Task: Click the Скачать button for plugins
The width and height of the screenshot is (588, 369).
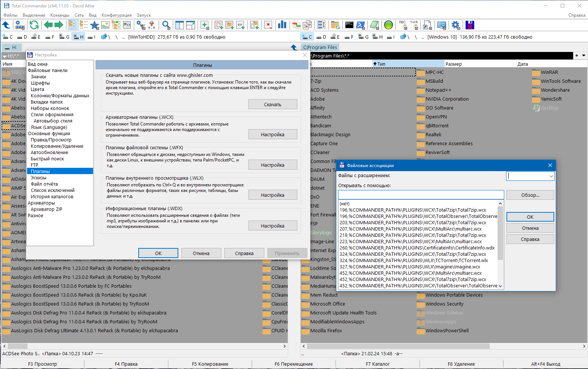Action: coord(273,104)
